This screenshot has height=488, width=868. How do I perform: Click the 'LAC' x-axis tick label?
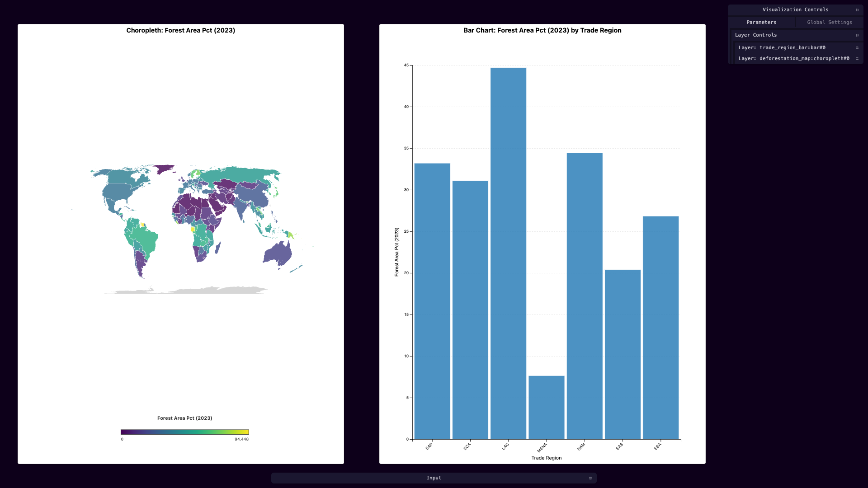pos(505,446)
